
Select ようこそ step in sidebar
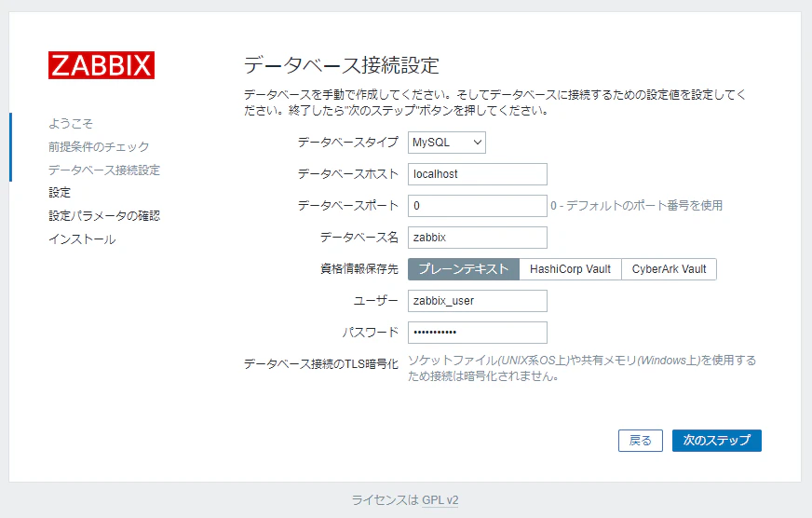(x=71, y=123)
